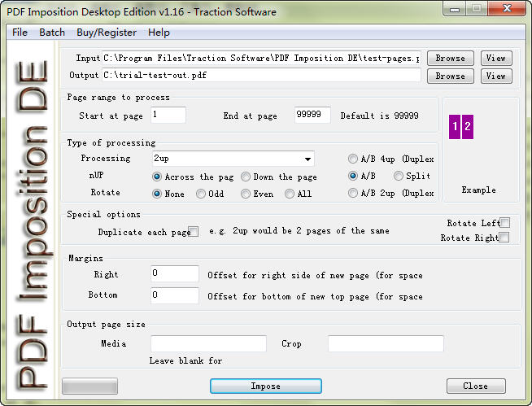Tick the Rotate Right checkbox

(x=504, y=238)
